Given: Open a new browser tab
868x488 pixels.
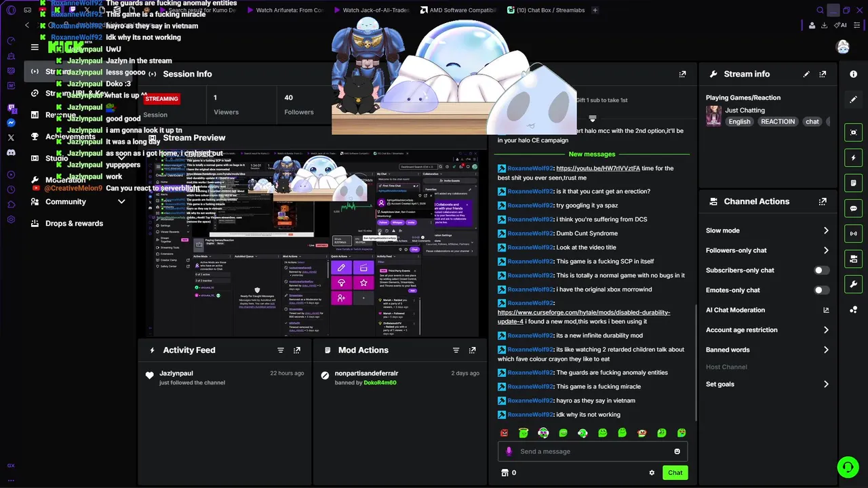Looking at the screenshot, I should (595, 10).
